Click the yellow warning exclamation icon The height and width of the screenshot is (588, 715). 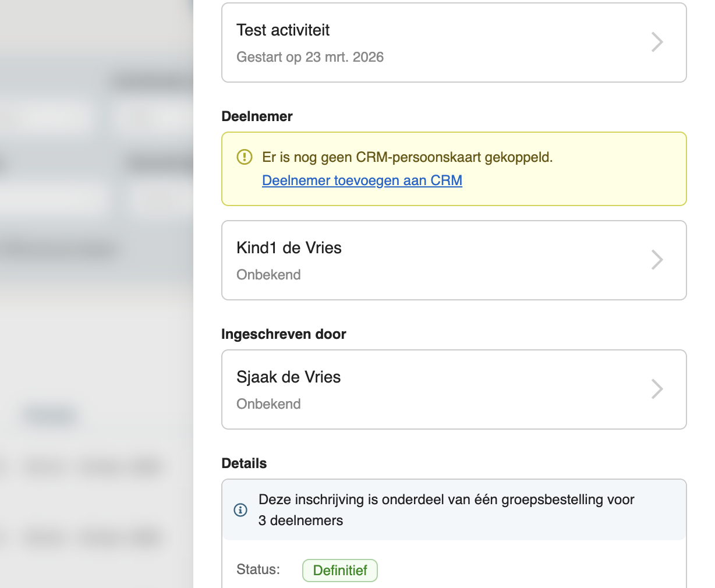tap(245, 157)
